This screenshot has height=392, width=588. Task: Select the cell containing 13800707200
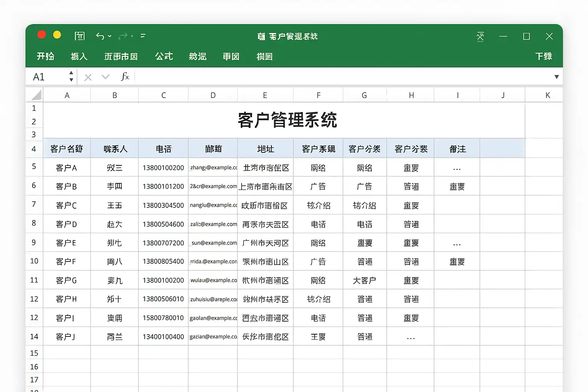(x=163, y=243)
